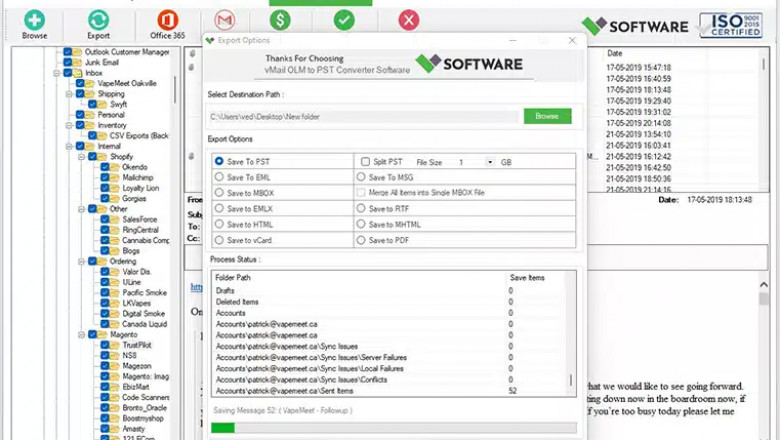The width and height of the screenshot is (780, 440).
Task: Select Save to HTML option
Action: point(219,224)
